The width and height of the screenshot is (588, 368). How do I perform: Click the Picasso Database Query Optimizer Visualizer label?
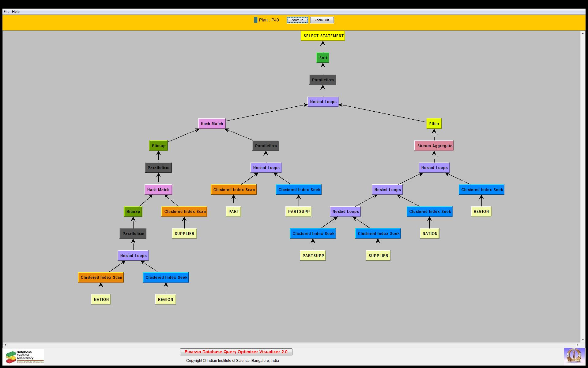(x=236, y=352)
